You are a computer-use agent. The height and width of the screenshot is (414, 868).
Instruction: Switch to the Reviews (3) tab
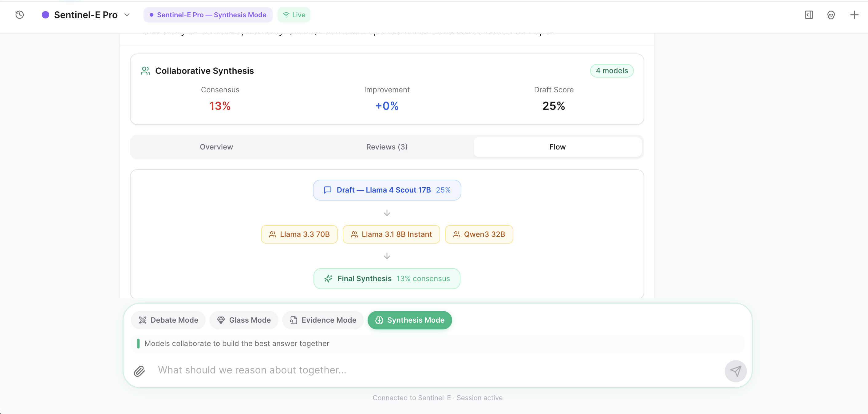pos(387,147)
